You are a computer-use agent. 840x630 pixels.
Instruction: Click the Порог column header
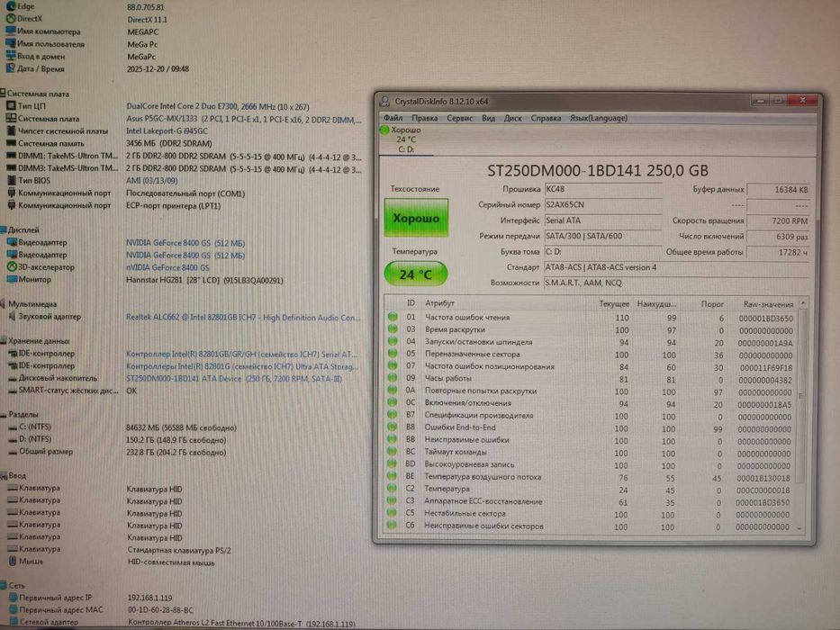click(712, 304)
